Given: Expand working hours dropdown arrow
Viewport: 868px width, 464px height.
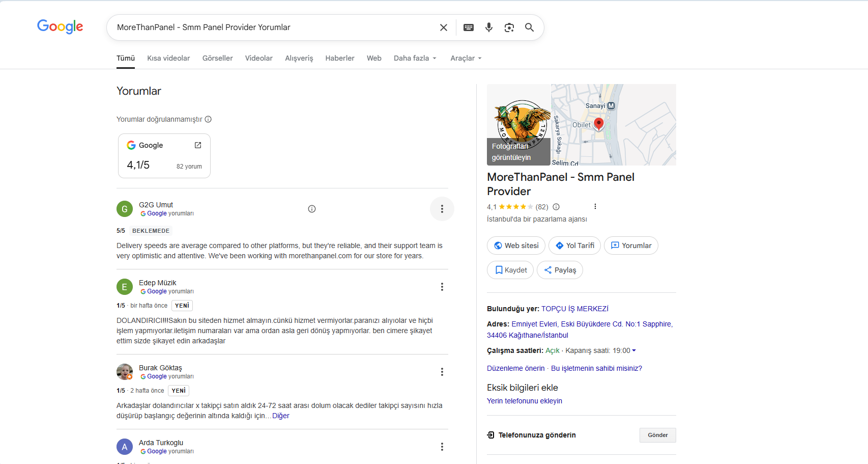Looking at the screenshot, I should tap(634, 350).
